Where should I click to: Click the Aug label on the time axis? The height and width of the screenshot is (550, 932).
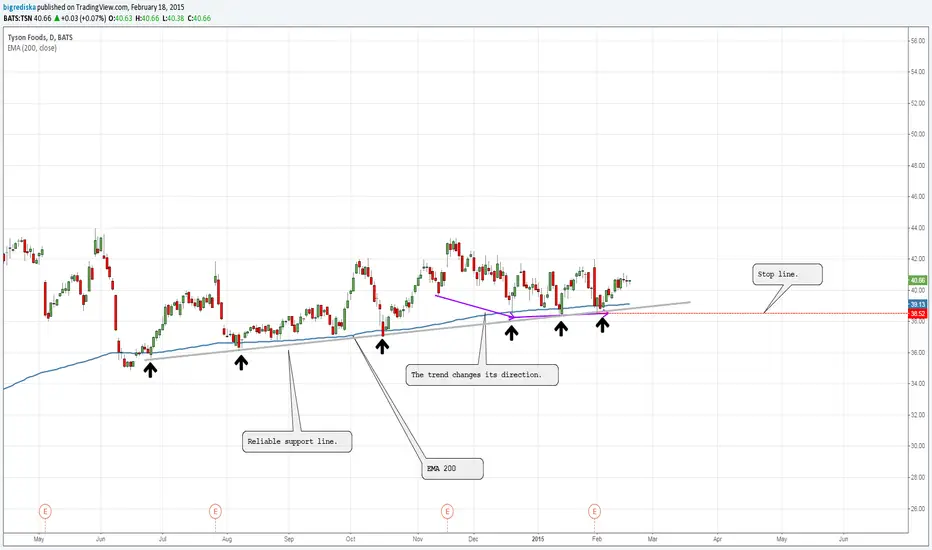pyautogui.click(x=226, y=539)
